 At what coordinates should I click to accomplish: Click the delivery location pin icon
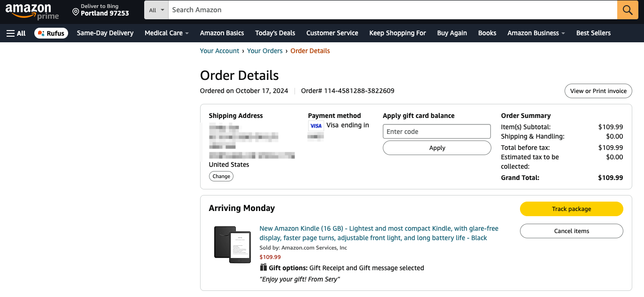(x=75, y=11)
